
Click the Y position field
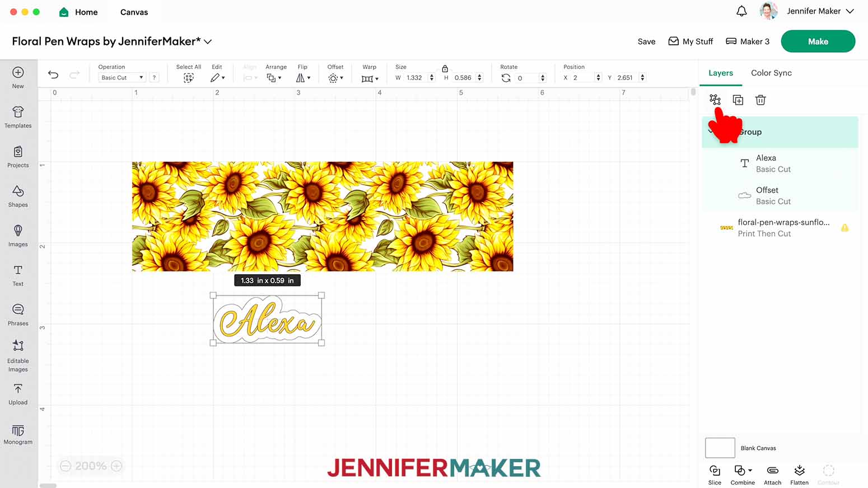[x=627, y=78]
